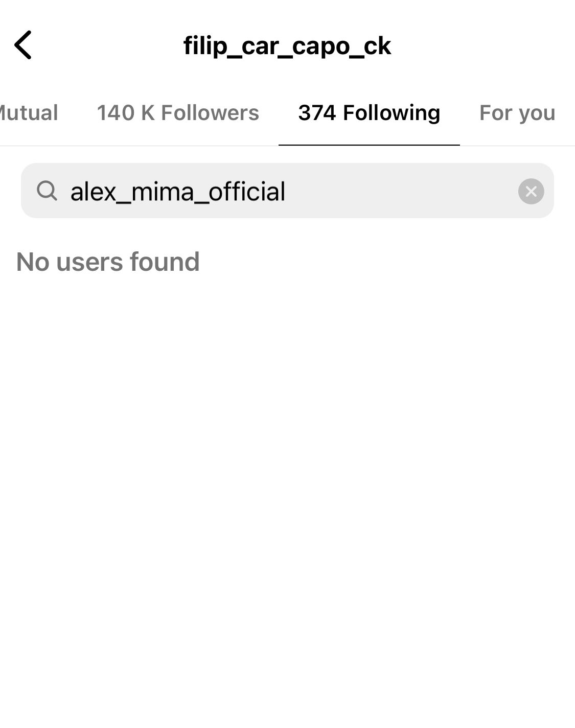
Task: Click the alex_mima_official query text
Action: 177,192
